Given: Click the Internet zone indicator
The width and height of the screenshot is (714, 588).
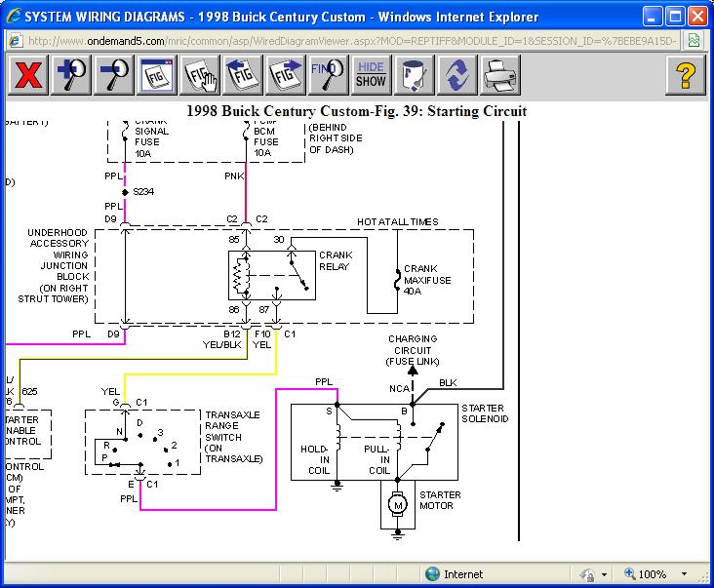Looking at the screenshot, I should pos(458,574).
